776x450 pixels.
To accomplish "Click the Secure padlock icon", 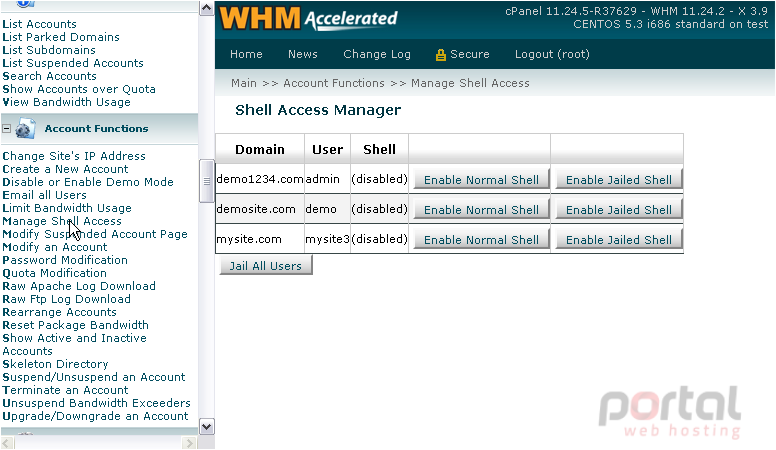I will pos(440,55).
